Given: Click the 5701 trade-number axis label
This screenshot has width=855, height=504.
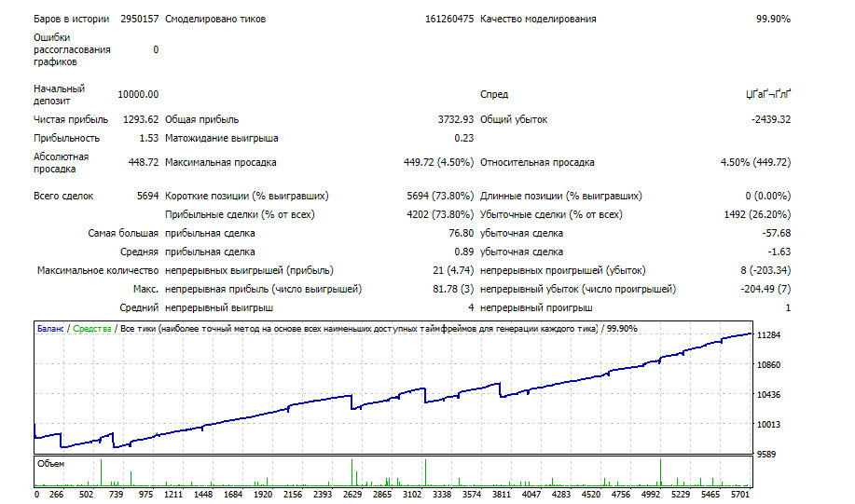Looking at the screenshot, I should click(x=740, y=495).
